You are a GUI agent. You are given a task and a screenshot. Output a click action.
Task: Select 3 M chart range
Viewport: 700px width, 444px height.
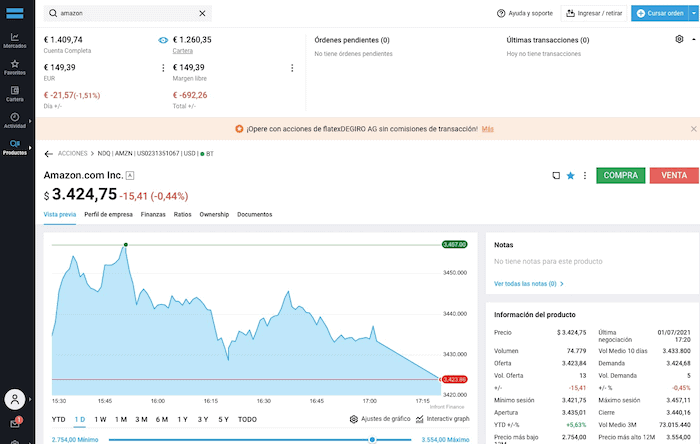[x=142, y=419]
